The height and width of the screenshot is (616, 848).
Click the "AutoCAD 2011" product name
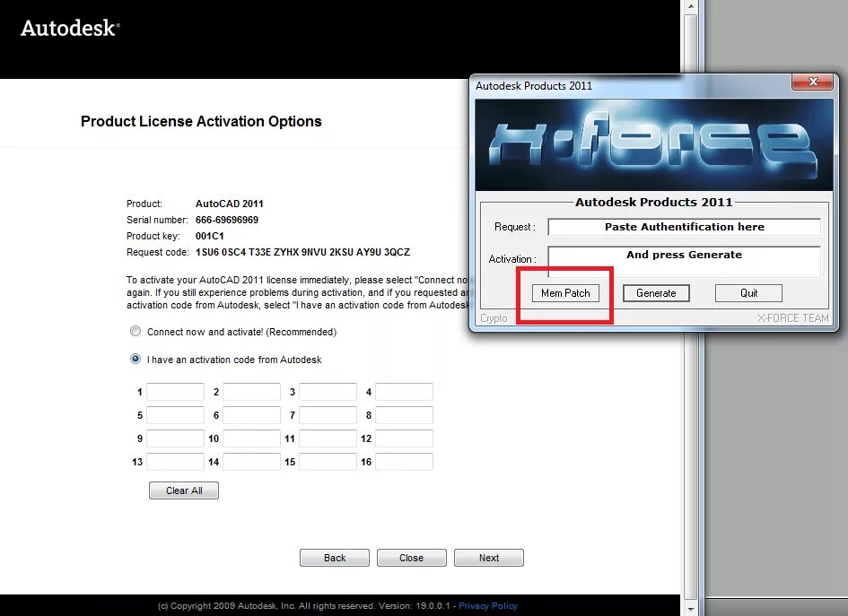coord(230,204)
